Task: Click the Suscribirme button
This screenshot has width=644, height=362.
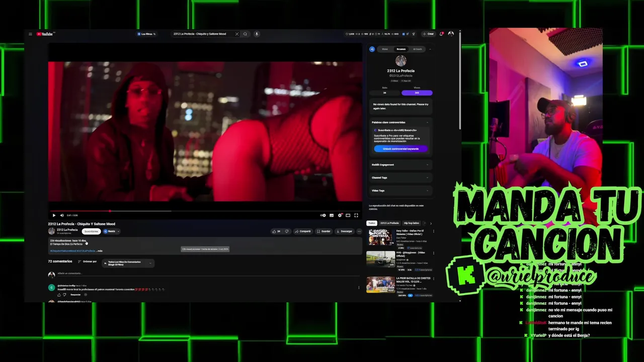Action: [x=91, y=231]
